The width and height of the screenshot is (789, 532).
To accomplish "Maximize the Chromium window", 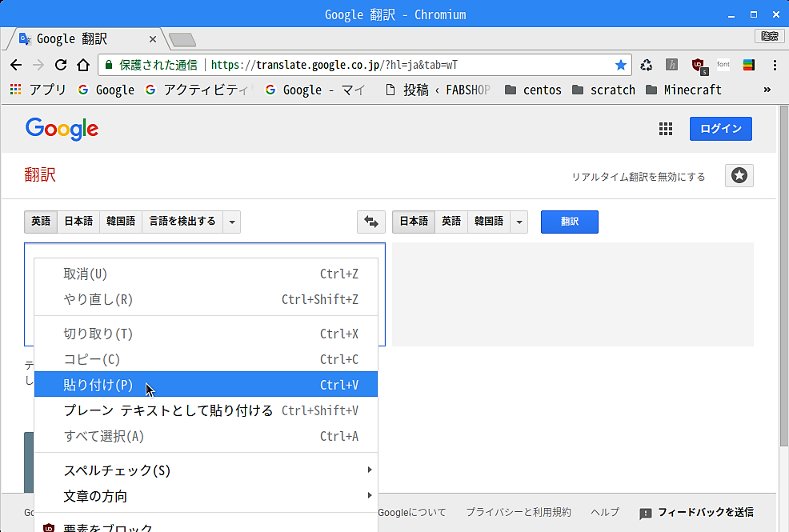I will (754, 14).
